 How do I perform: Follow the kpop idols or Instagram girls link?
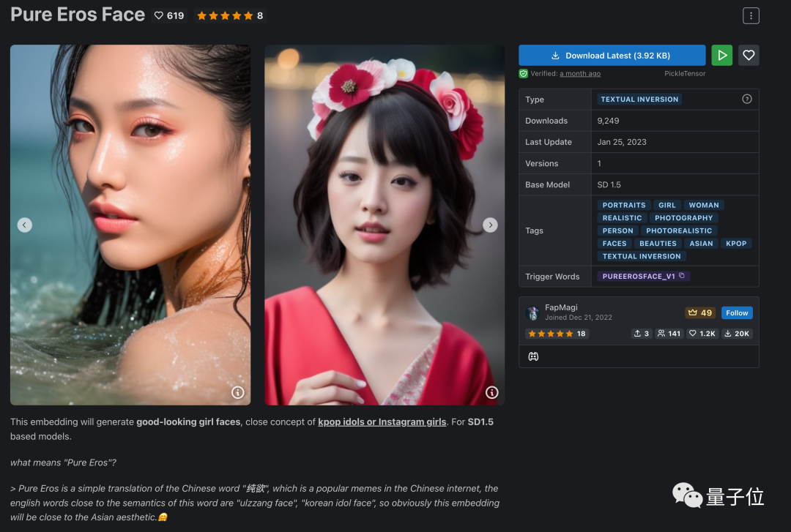point(382,422)
